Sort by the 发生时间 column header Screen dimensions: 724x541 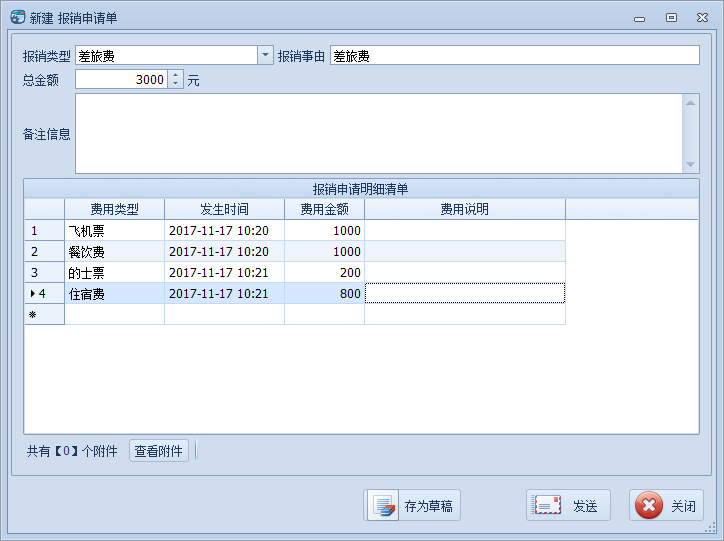tap(224, 209)
